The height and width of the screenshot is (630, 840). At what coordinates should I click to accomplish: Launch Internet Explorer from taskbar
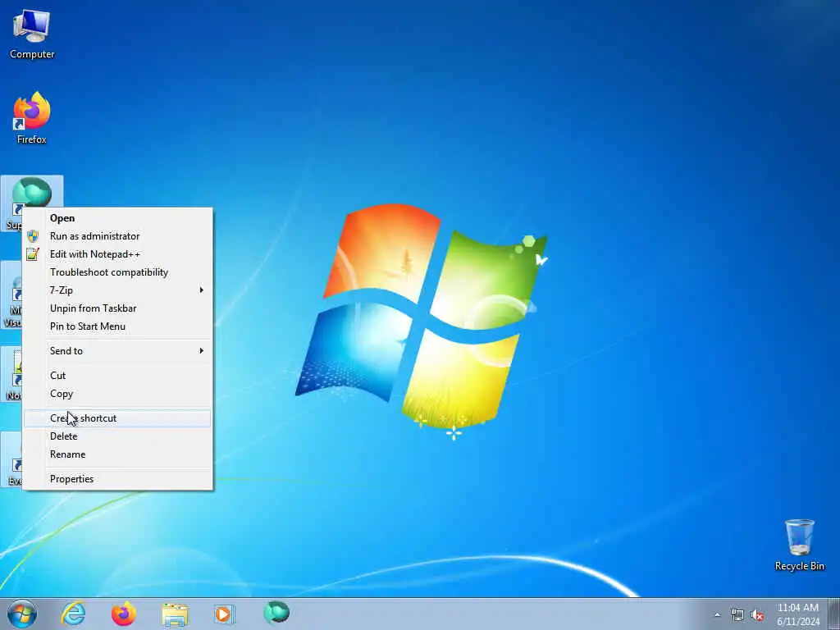pos(73,614)
